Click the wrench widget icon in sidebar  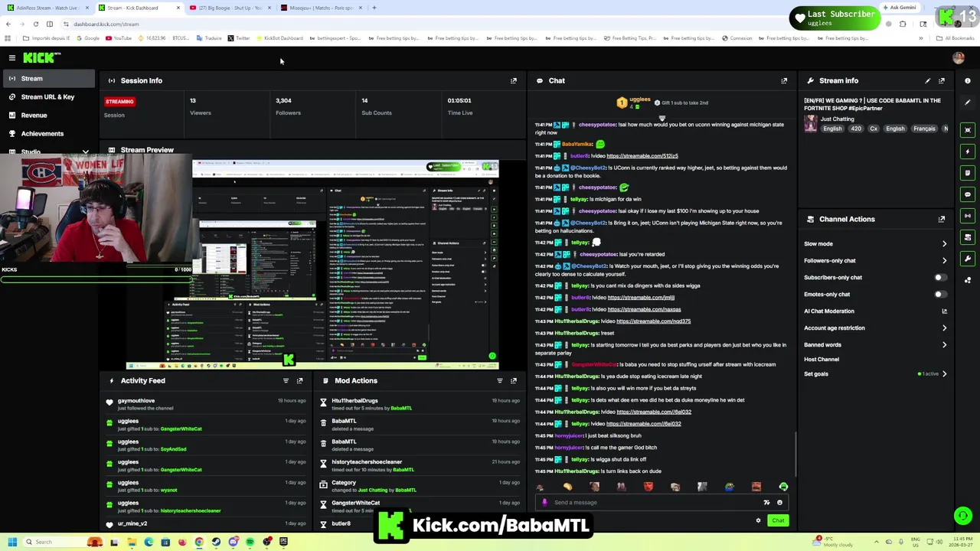pos(968,259)
